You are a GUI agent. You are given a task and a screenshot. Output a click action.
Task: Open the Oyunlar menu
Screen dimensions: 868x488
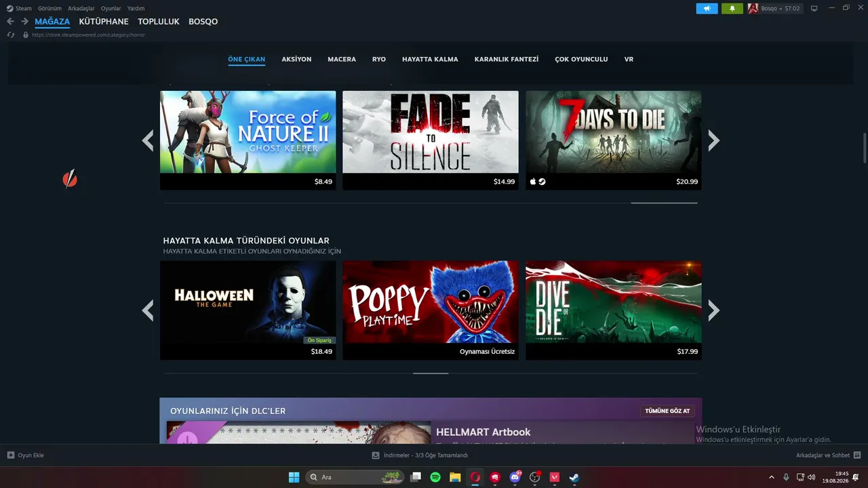111,9
